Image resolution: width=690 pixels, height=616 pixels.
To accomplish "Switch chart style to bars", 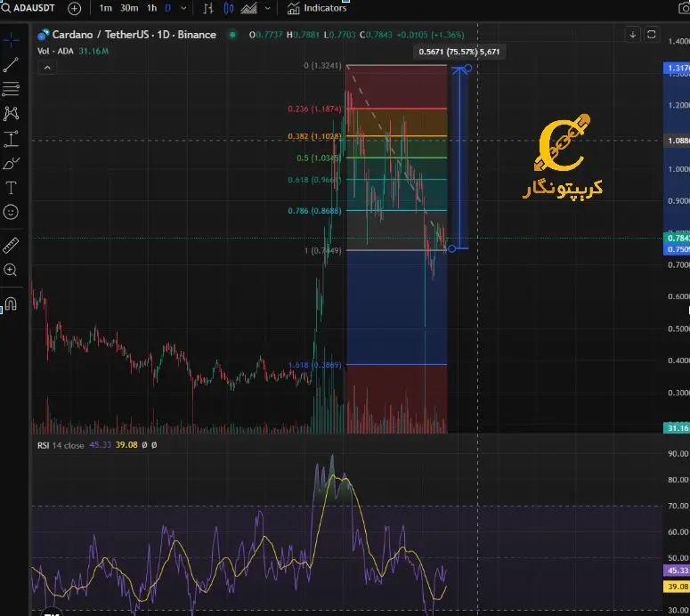I will [x=208, y=8].
